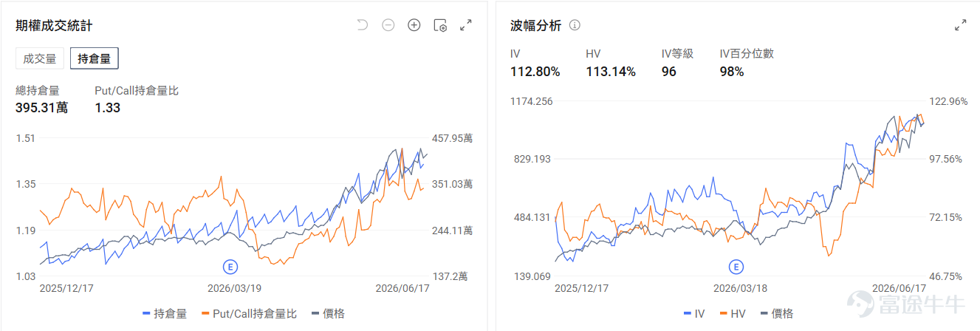Toggle the Put/Call持倉量比 legend series

point(248,313)
